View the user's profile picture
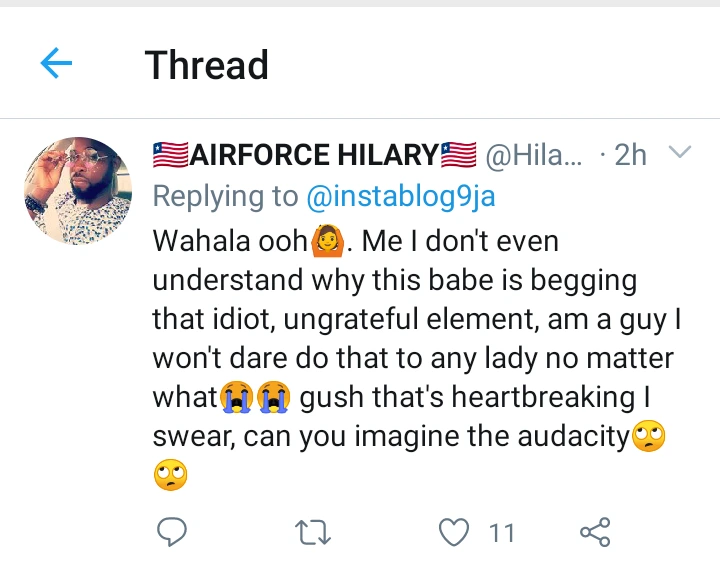Screen dimensions: 720x567 (x=77, y=190)
